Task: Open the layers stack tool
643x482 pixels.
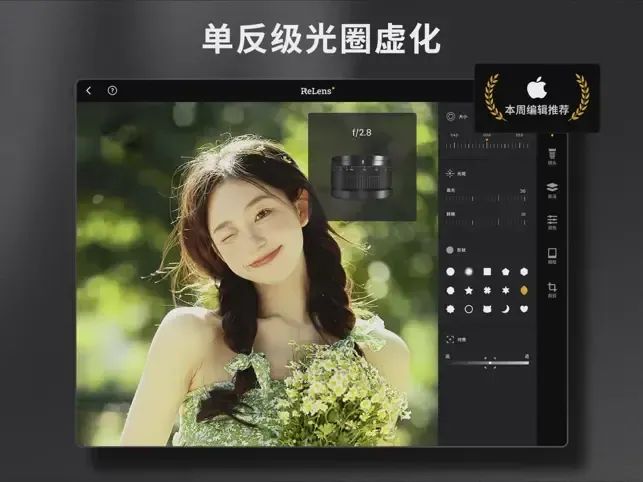Action: point(552,190)
